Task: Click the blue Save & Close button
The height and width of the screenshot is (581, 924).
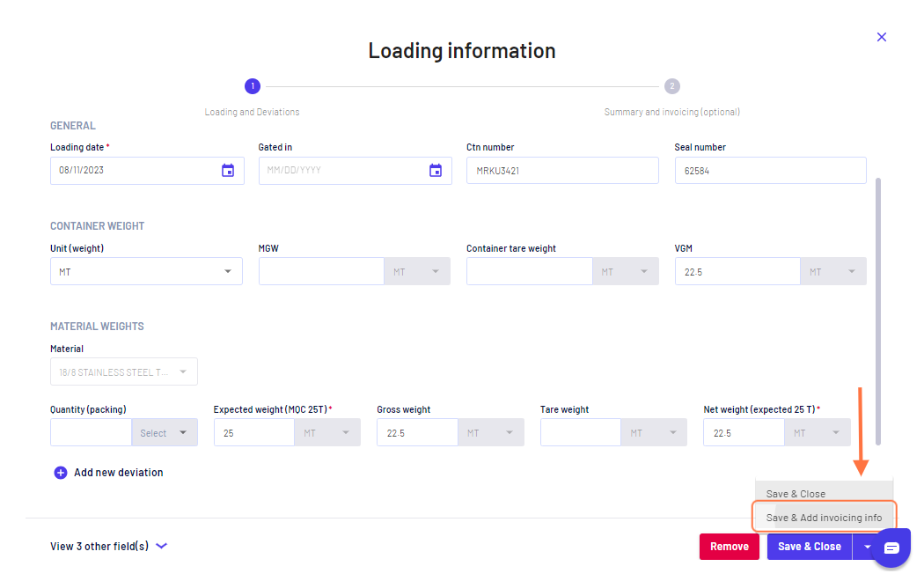Action: [809, 547]
